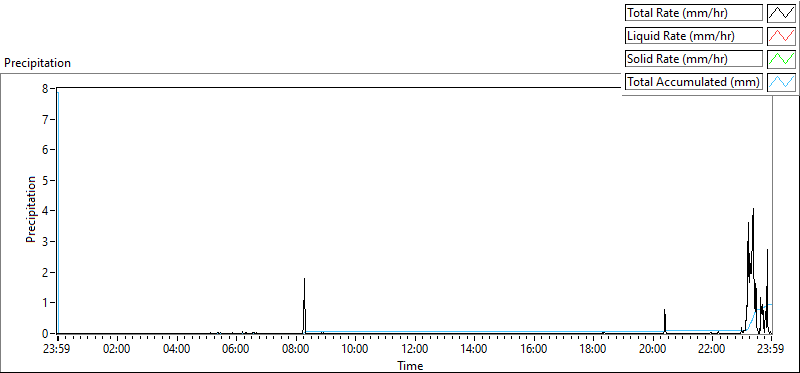Image resolution: width=800 pixels, height=373 pixels.
Task: Click the 02:00 time axis label
Action: (117, 350)
